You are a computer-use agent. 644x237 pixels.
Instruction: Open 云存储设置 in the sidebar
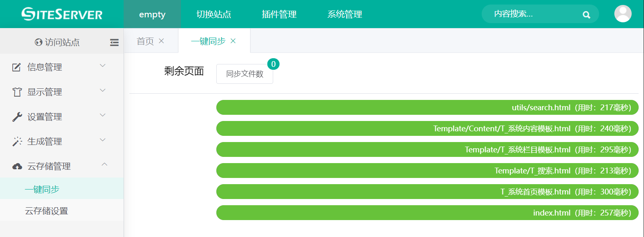point(46,211)
